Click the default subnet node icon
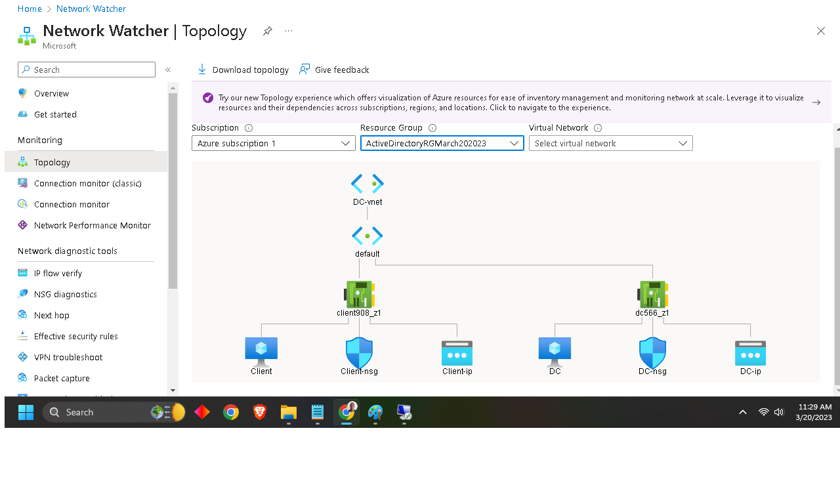This screenshot has height=504, width=840. tap(367, 236)
